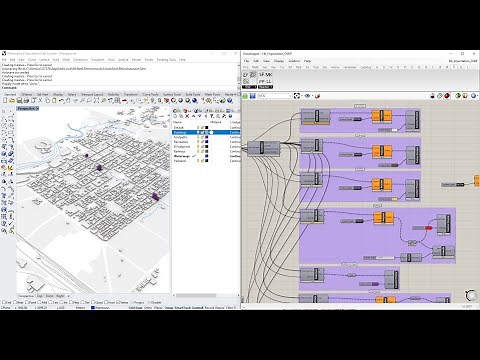Click Osnap in Rhino status bar

[x=168, y=307]
